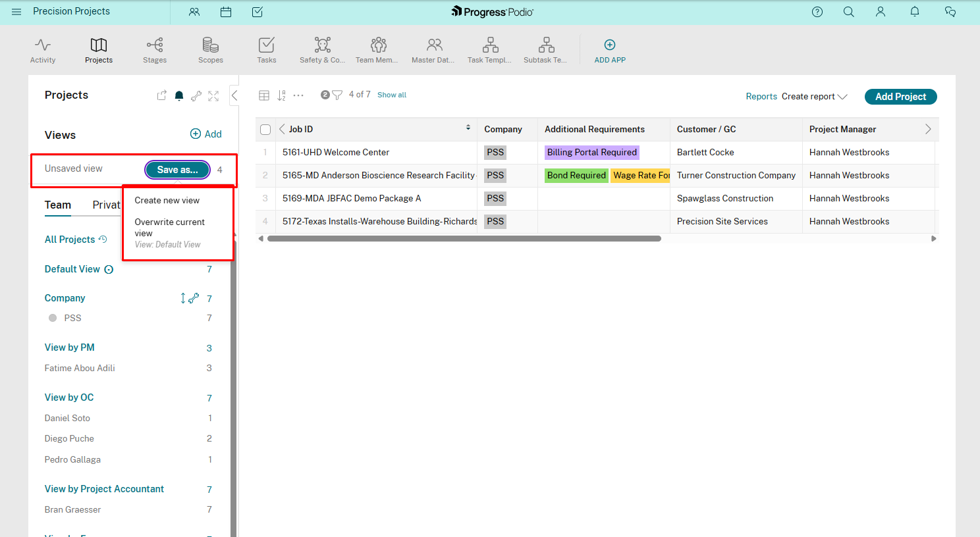Toggle the select-all checkbox in the table header
Screen dimensions: 980x537
point(265,129)
